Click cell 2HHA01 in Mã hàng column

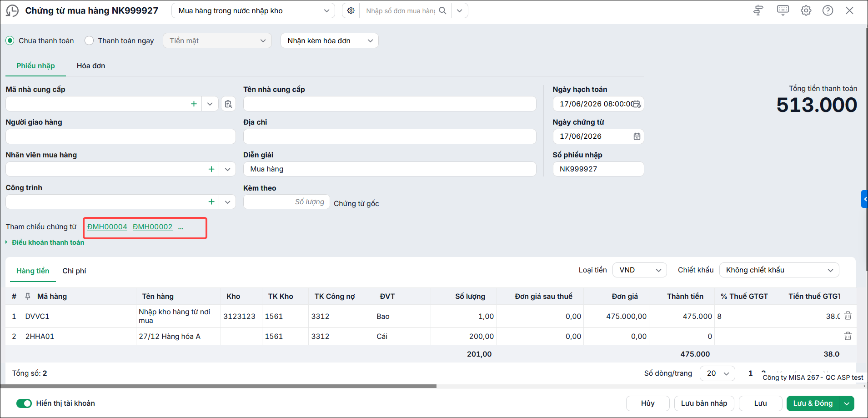point(80,337)
